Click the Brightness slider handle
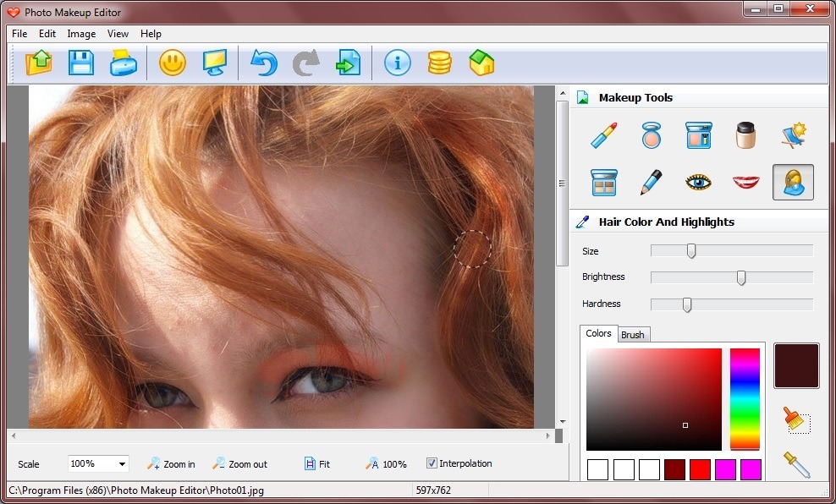The width and height of the screenshot is (836, 504). click(741, 277)
